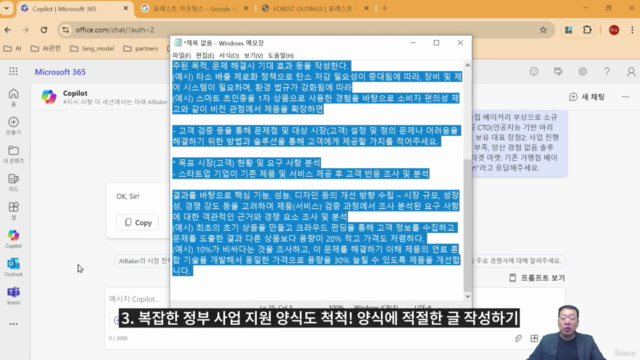This screenshot has height=360, width=640.
Task: Show more apps via sidebar ellipsis
Action: [x=13, y=324]
